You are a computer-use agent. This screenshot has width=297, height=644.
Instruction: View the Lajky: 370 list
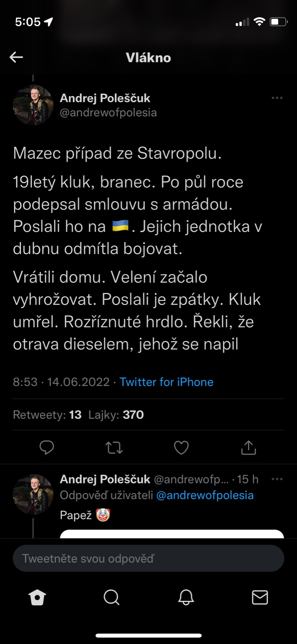coord(116,415)
